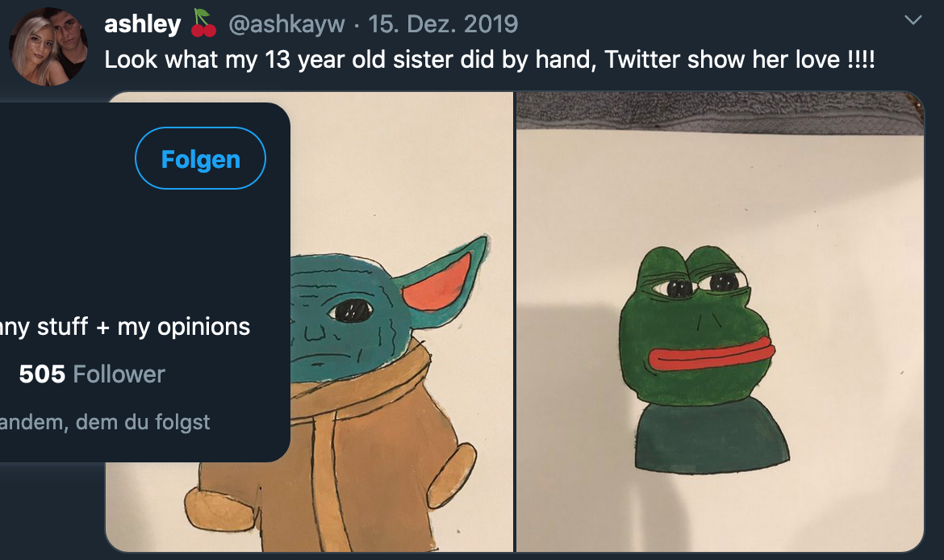Click Baby Yoda's orange ear in the drawing
The height and width of the screenshot is (560, 944).
(441, 282)
